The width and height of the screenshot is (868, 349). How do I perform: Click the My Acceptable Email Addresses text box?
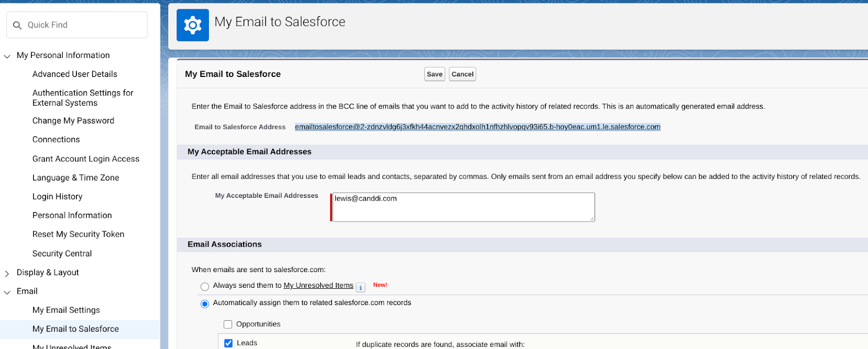coord(463,207)
